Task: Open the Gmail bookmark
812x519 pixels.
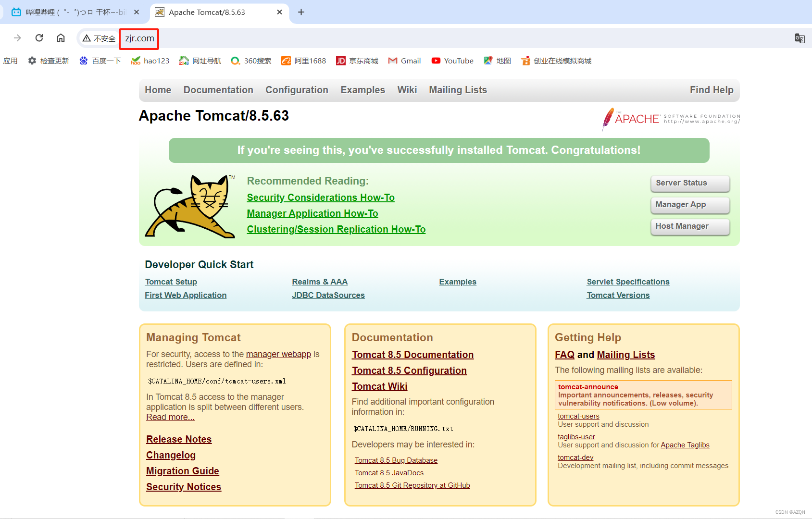Action: 404,61
